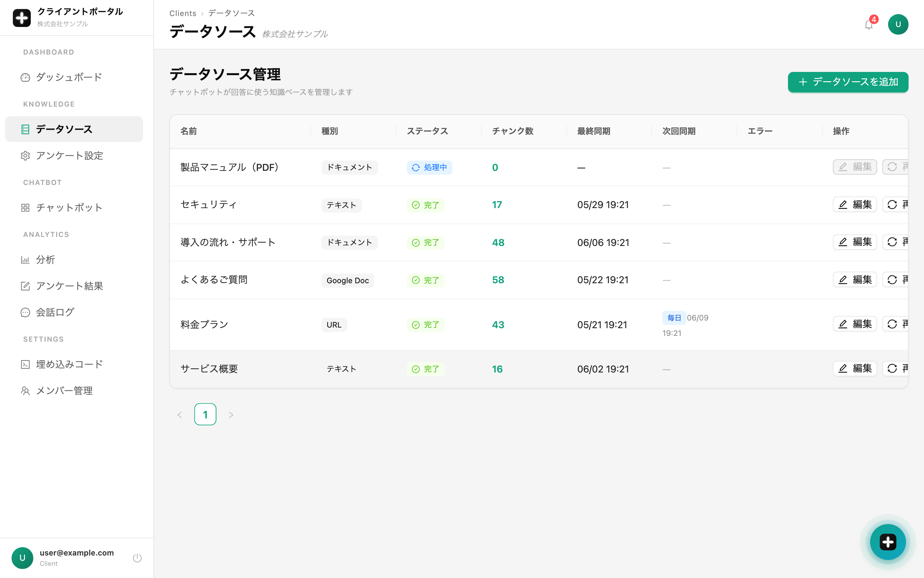Edit the よくあるご質問 row
This screenshot has height=578, width=924.
pyautogui.click(x=855, y=280)
